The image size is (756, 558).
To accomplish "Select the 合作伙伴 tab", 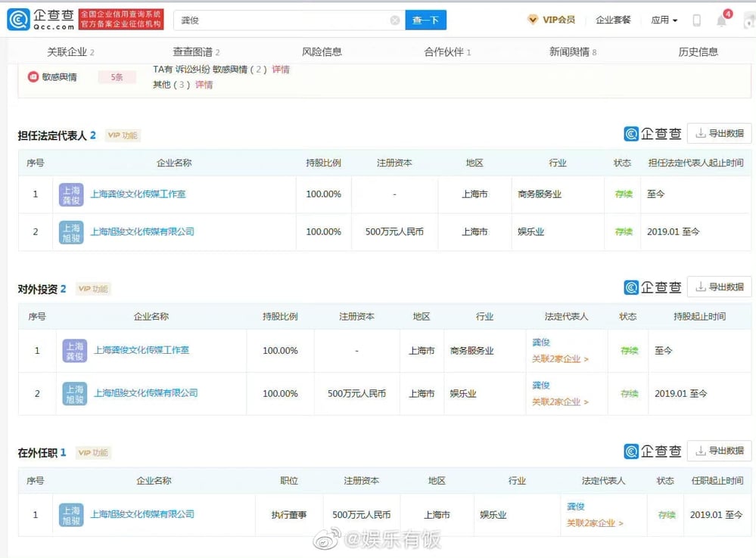I will tap(447, 52).
